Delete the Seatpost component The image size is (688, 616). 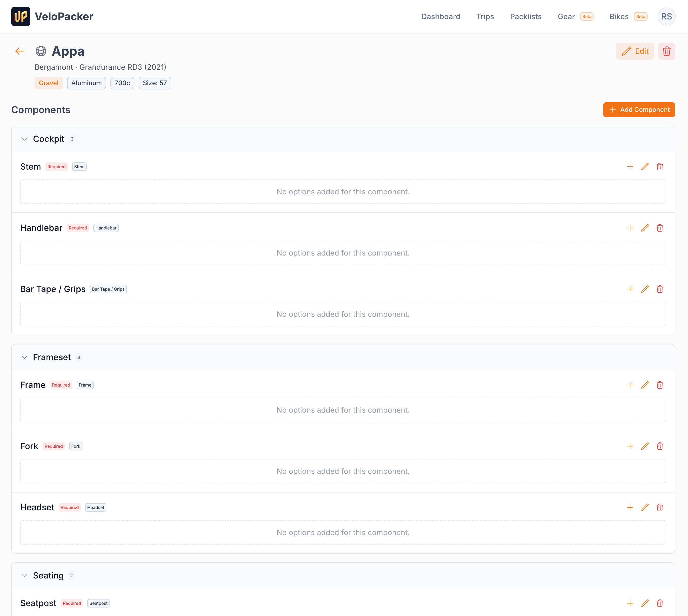coord(660,603)
